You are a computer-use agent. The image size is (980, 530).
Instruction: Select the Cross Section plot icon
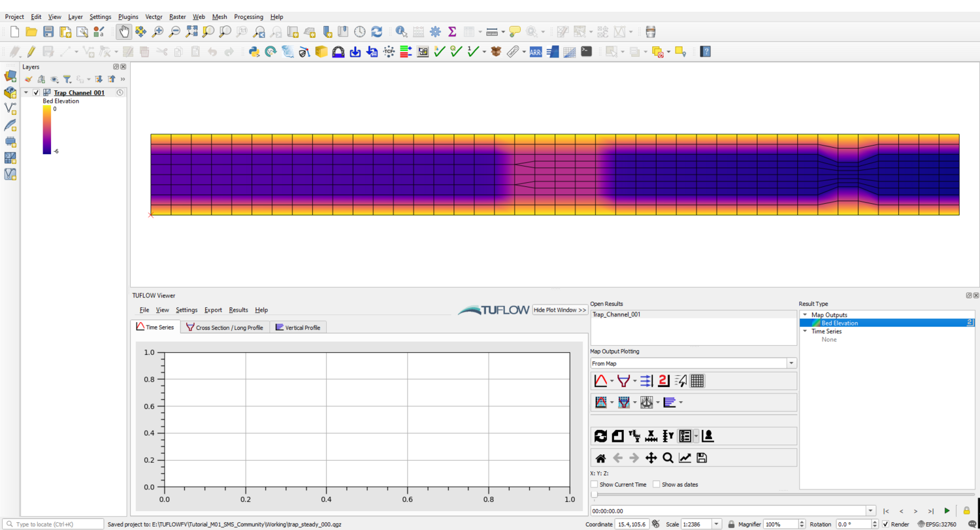click(x=623, y=381)
